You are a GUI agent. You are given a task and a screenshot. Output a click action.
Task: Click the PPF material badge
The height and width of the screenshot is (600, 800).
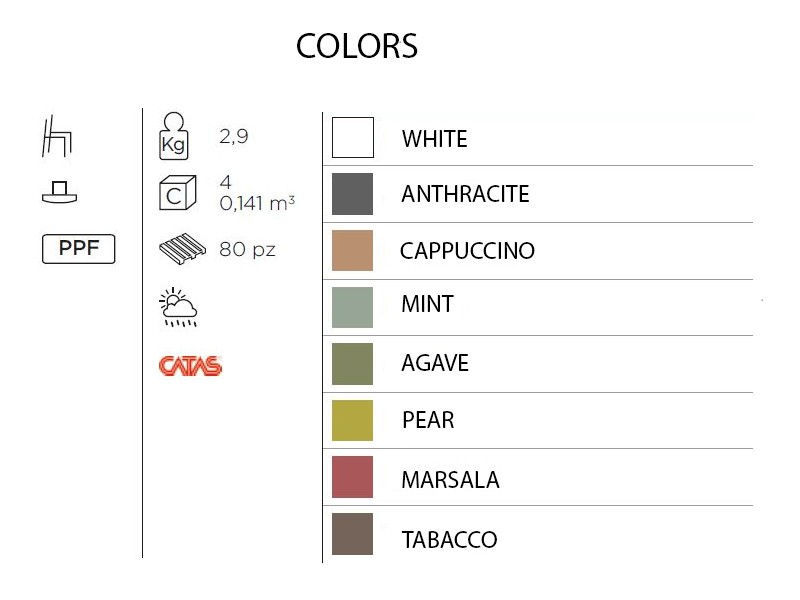(x=78, y=249)
